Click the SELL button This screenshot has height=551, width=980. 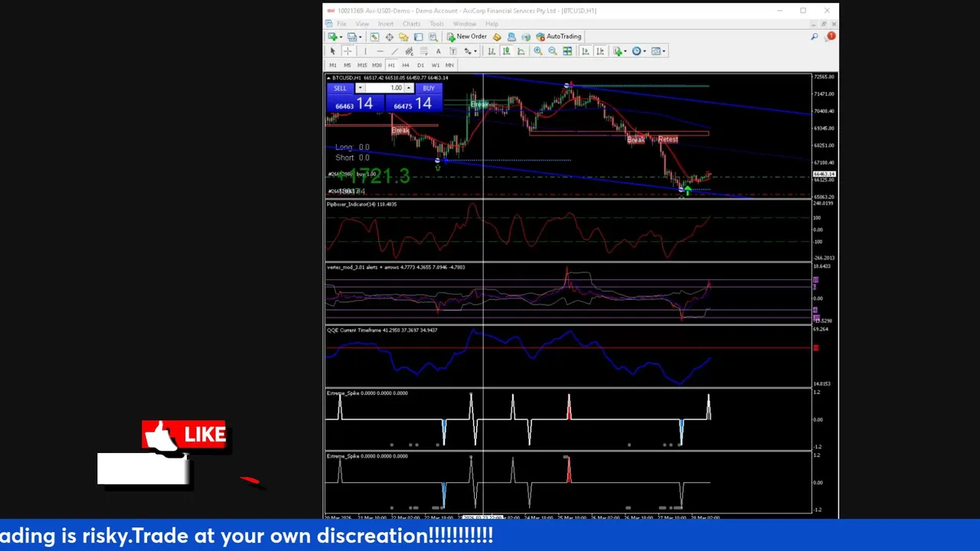(x=341, y=88)
